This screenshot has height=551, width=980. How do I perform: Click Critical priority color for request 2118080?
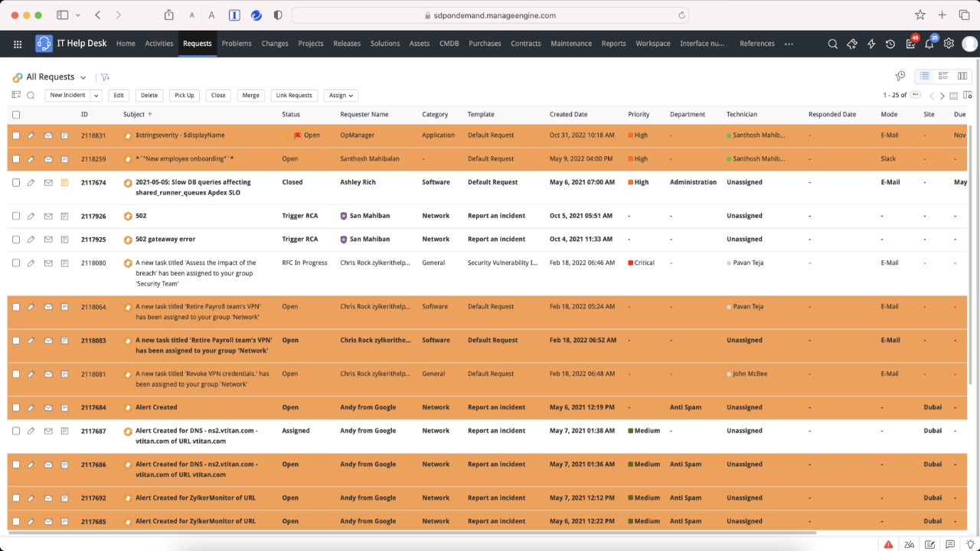pyautogui.click(x=631, y=262)
